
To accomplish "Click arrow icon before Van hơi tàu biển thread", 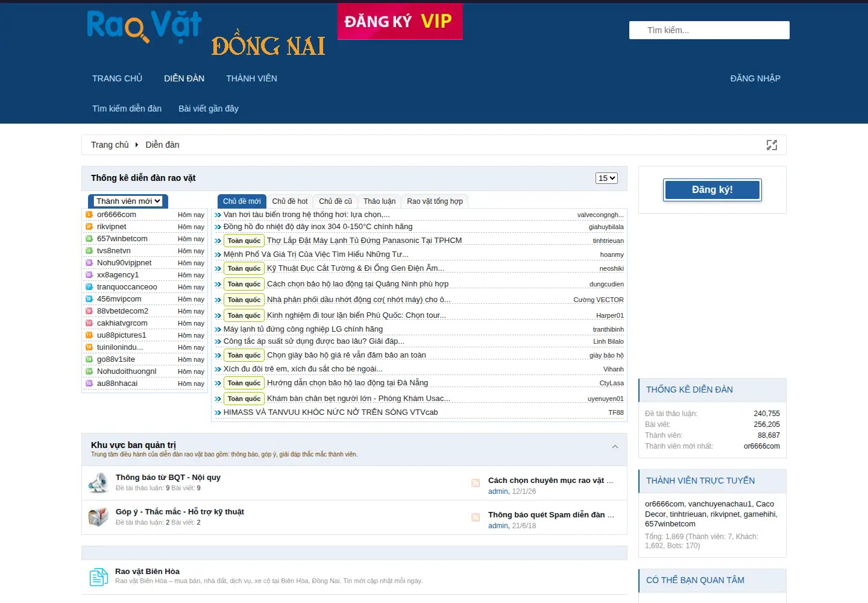I will [218, 215].
